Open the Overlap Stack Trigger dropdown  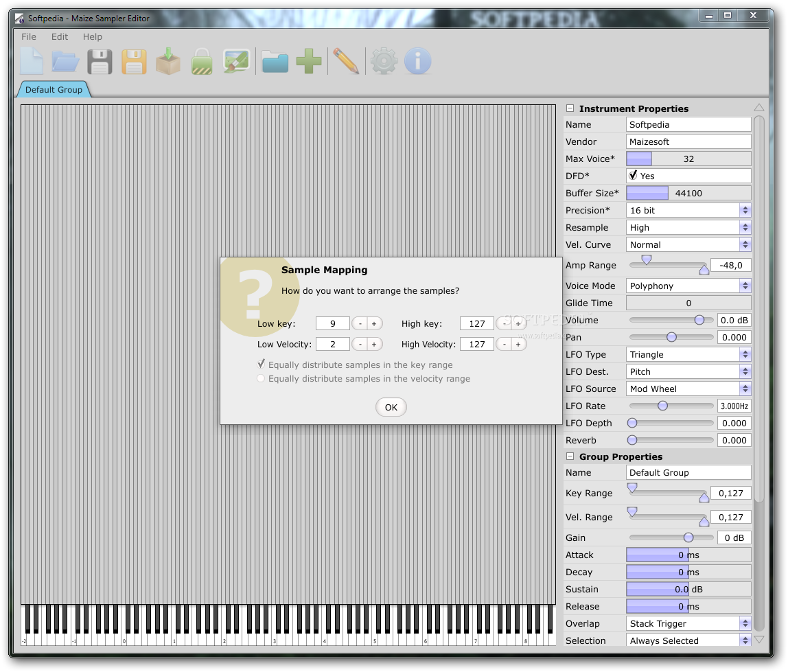point(688,624)
